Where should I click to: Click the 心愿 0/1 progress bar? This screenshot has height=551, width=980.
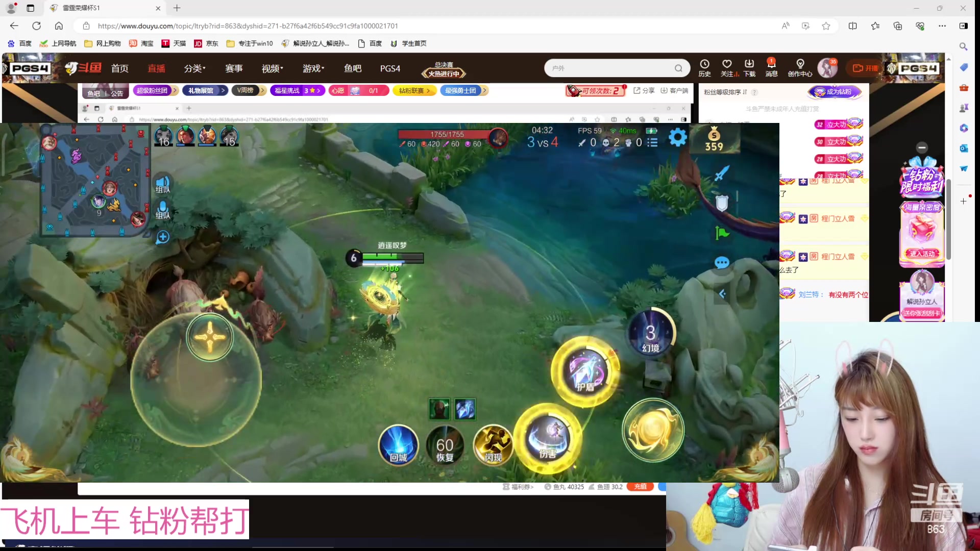tap(359, 90)
